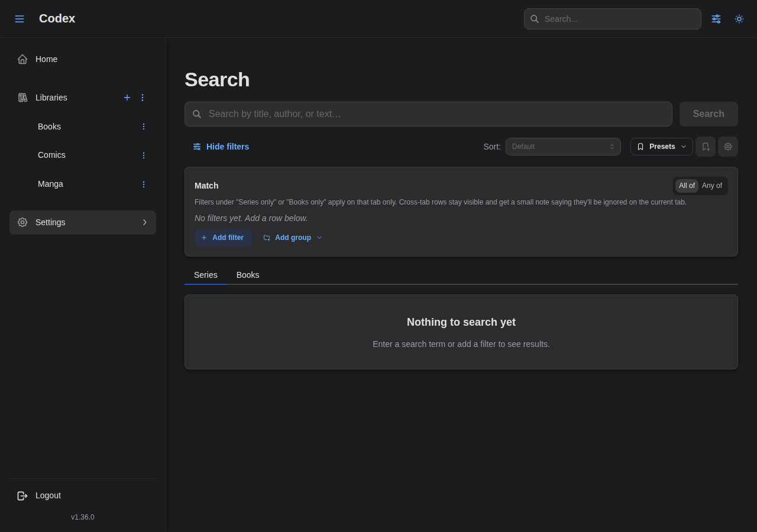Open preset settings gear button

click(x=728, y=147)
